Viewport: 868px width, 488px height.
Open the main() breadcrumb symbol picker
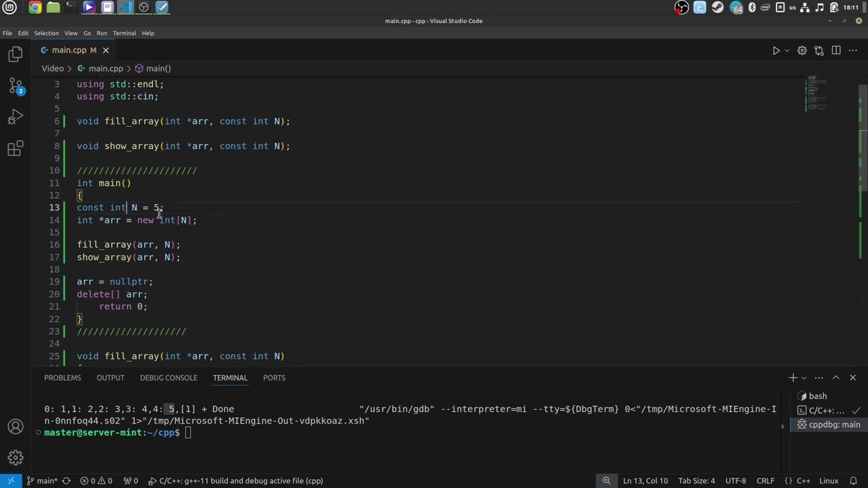click(153, 68)
